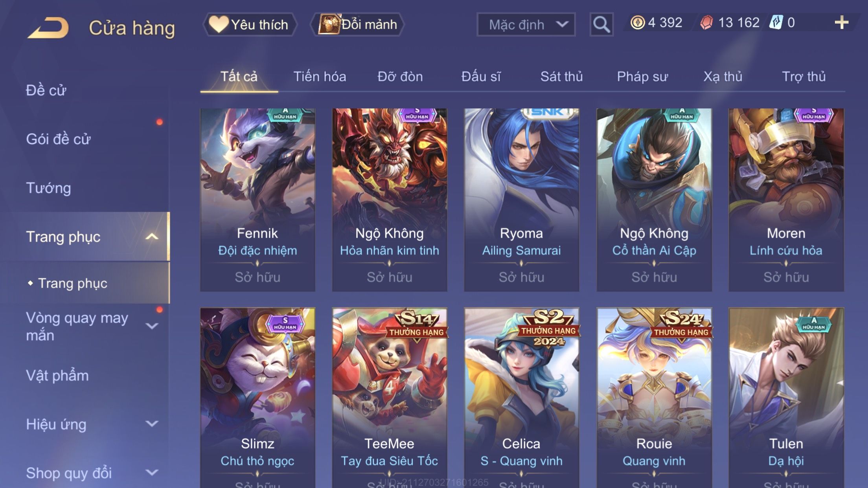Image resolution: width=868 pixels, height=488 pixels.
Task: Open Tướng in the sidebar
Action: [48, 188]
